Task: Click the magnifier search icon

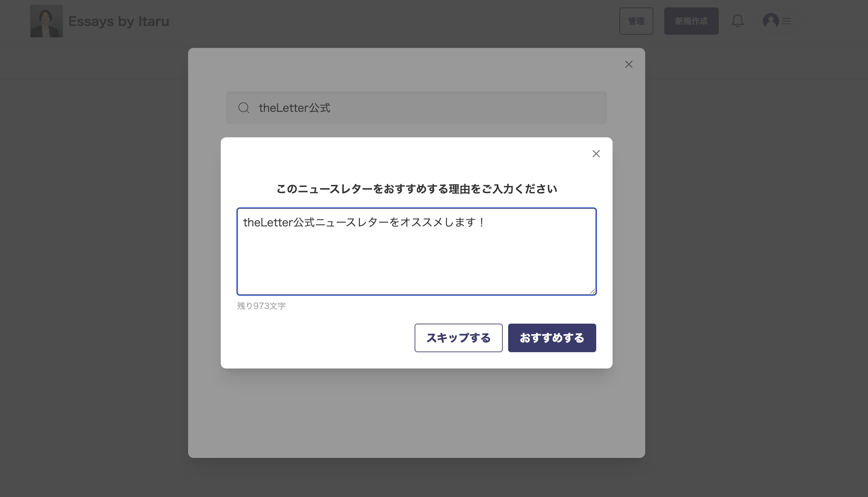Action: point(244,108)
